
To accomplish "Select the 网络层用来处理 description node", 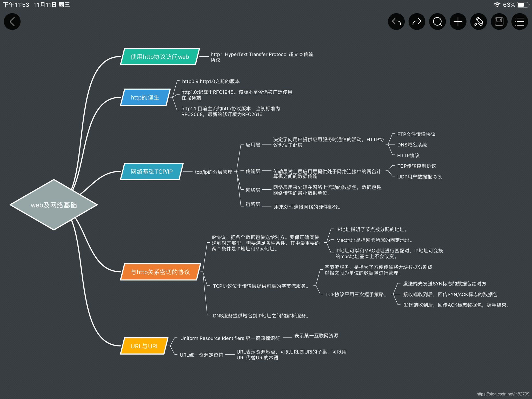I will coord(327,190).
